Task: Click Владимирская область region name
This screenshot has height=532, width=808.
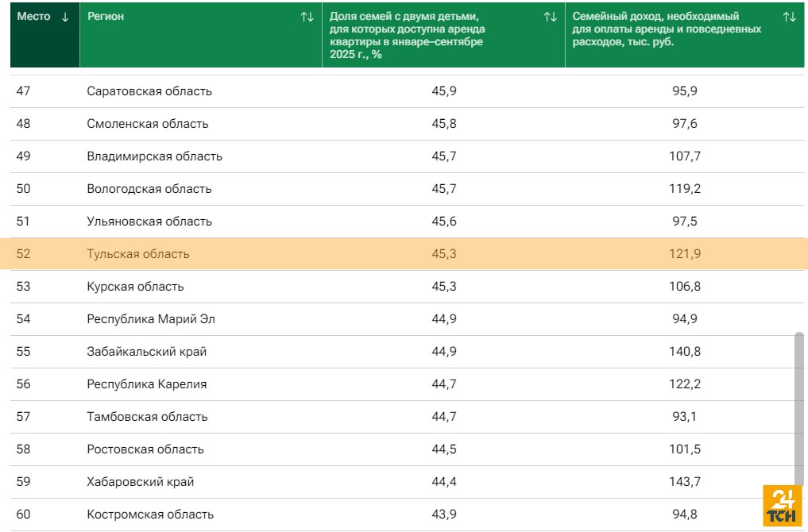Action: pos(154,156)
